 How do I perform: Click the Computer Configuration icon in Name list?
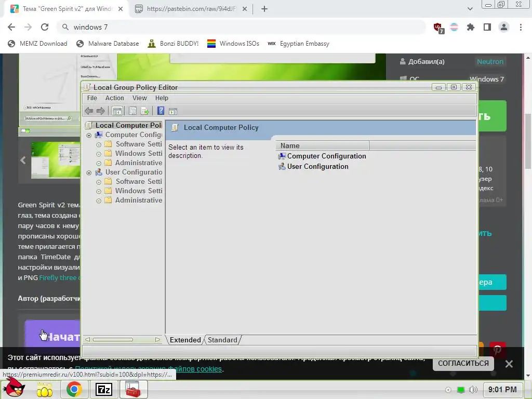pyautogui.click(x=282, y=156)
